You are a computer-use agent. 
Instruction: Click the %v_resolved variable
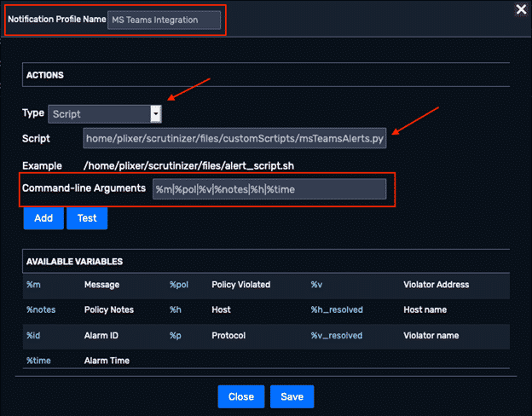337,336
